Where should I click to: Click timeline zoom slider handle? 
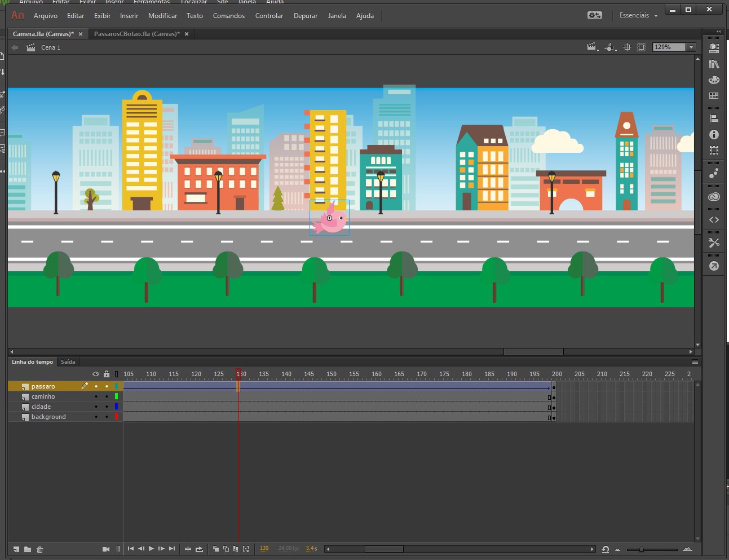(641, 549)
